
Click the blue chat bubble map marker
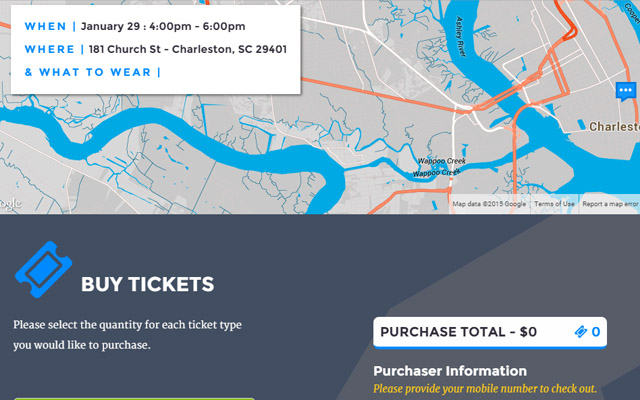(625, 91)
